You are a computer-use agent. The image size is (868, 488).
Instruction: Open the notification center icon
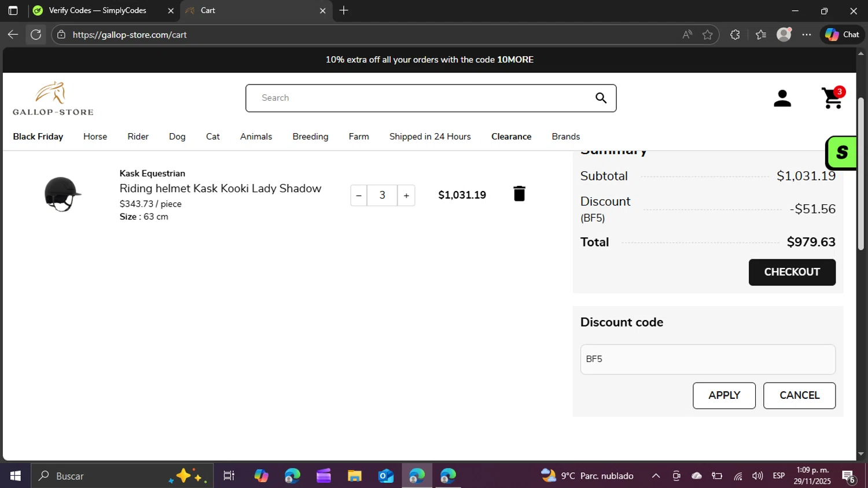coord(849,476)
